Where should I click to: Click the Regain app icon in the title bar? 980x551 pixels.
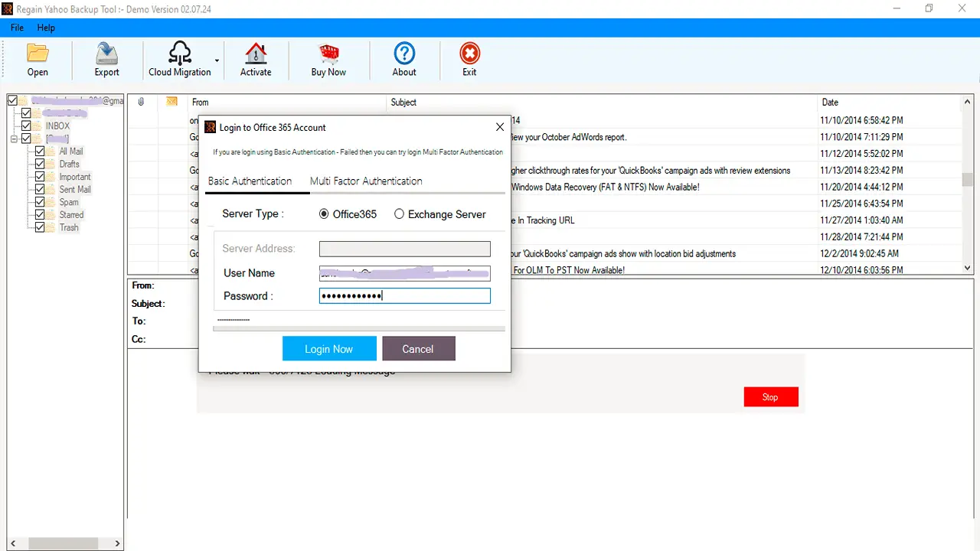[x=8, y=8]
